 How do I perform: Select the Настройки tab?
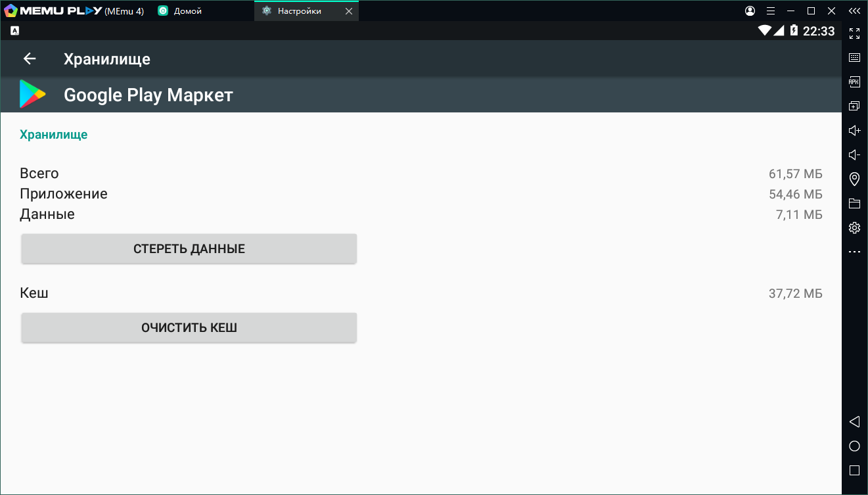pos(299,11)
